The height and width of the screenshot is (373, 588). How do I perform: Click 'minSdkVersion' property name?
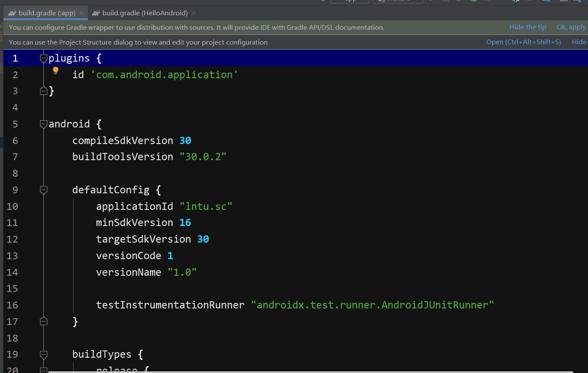point(135,223)
